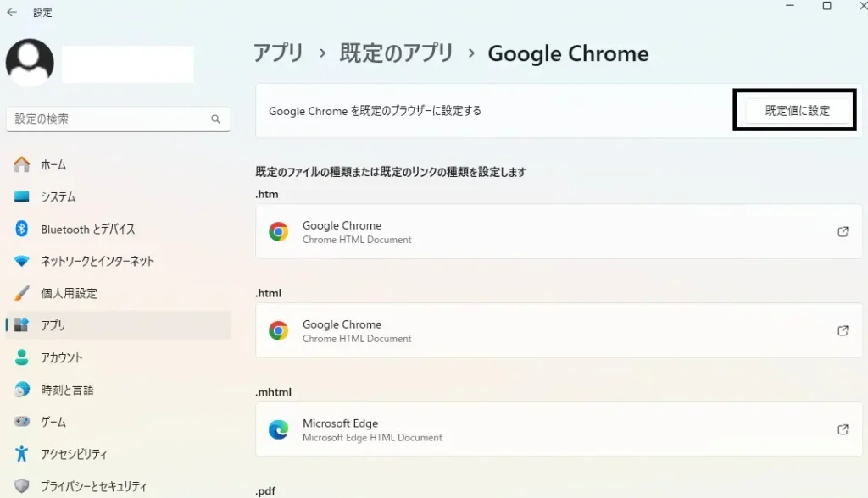
Task: Open 個人用設定 page
Action: (119, 293)
